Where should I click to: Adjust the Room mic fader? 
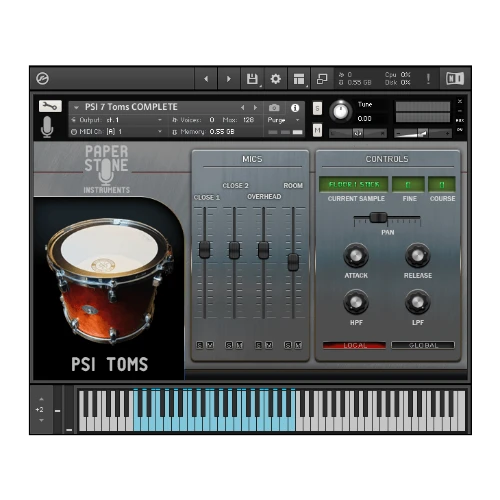point(293,262)
